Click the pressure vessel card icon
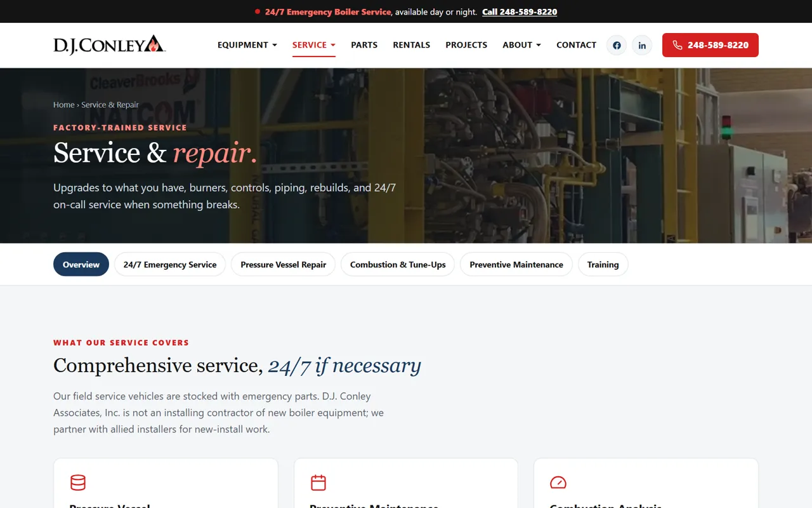The height and width of the screenshot is (508, 812). 78,483
